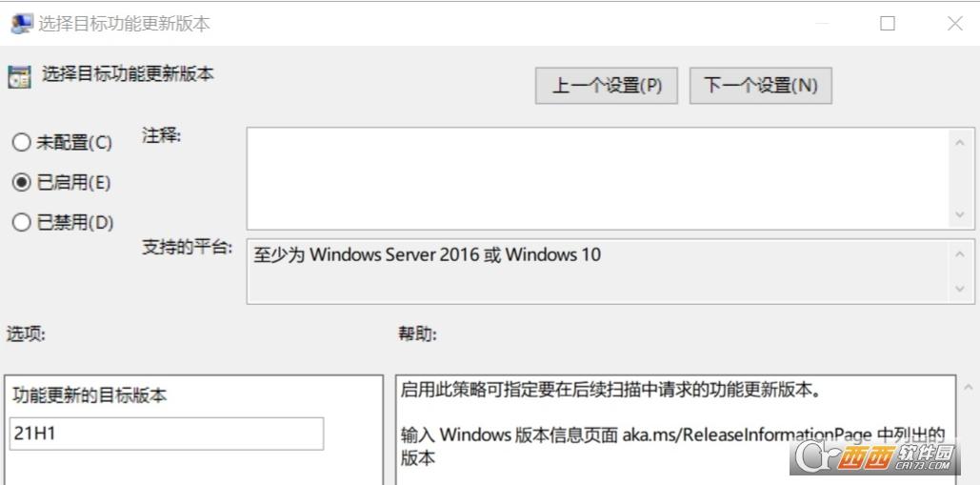Click the policy setting icon beside the heading
This screenshot has width=980, height=485.
[19, 77]
